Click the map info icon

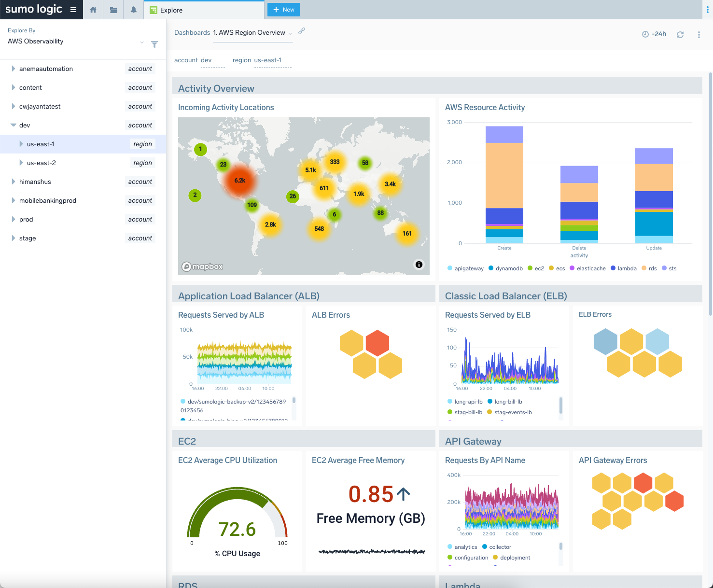tap(419, 264)
